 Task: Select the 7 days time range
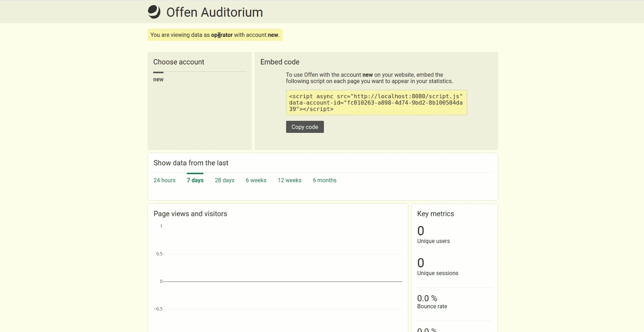(195, 180)
